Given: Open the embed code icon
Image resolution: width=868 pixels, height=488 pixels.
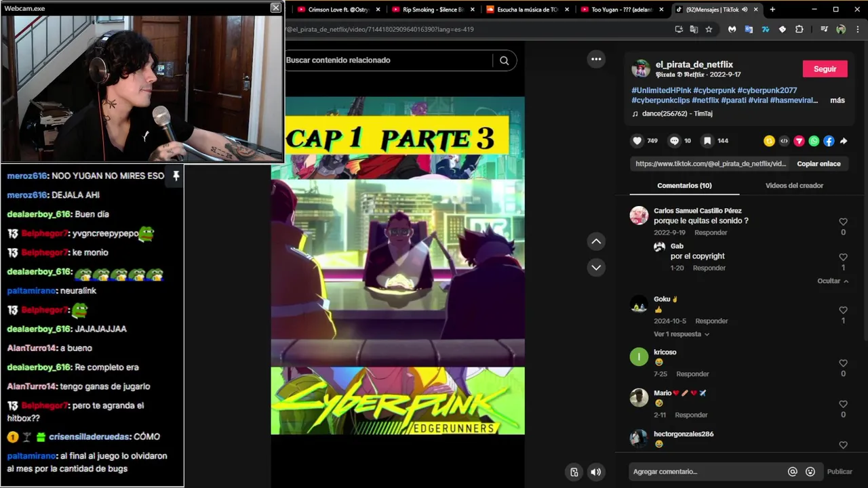Looking at the screenshot, I should (784, 141).
